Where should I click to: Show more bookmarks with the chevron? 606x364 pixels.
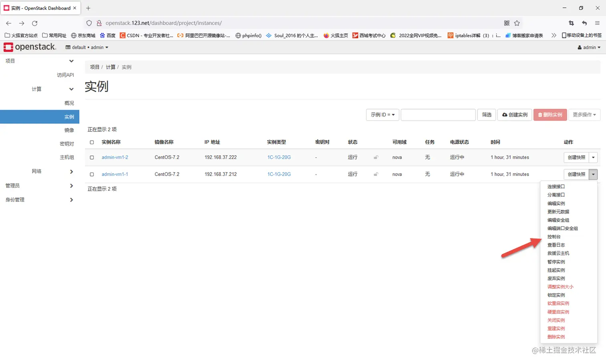pyautogui.click(x=554, y=35)
